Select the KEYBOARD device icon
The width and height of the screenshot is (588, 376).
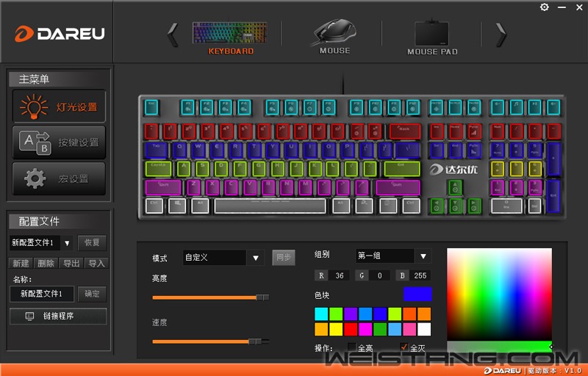coord(230,33)
